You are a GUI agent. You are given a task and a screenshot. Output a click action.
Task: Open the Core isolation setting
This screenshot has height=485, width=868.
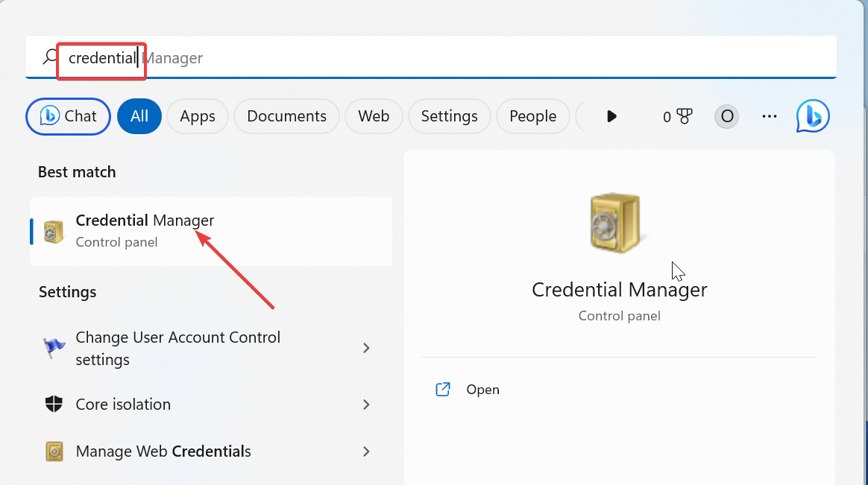click(x=212, y=405)
